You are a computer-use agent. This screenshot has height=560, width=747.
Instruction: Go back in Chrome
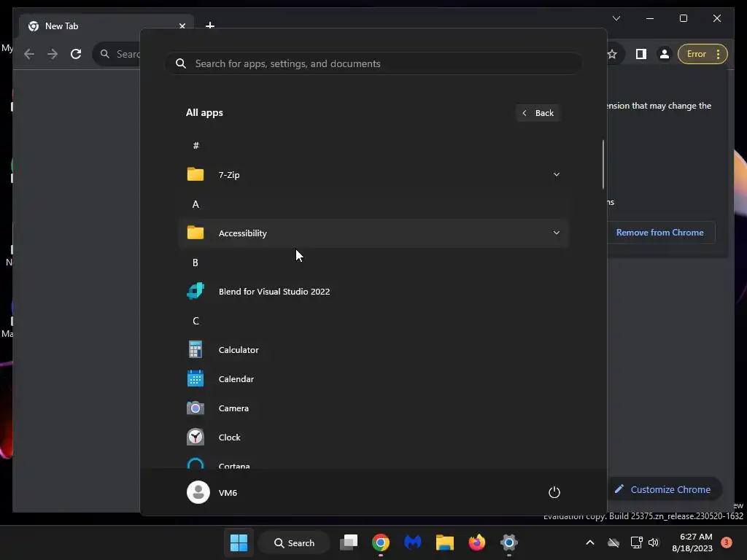pyautogui.click(x=29, y=54)
